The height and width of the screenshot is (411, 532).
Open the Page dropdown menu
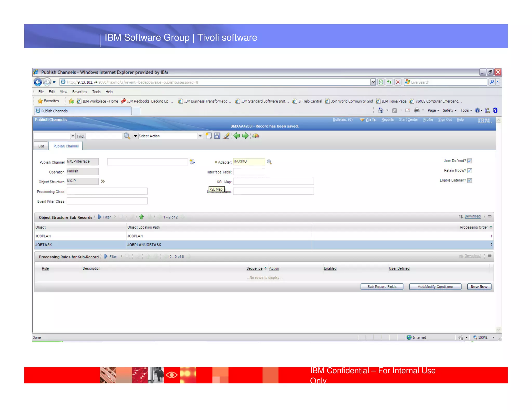433,110
